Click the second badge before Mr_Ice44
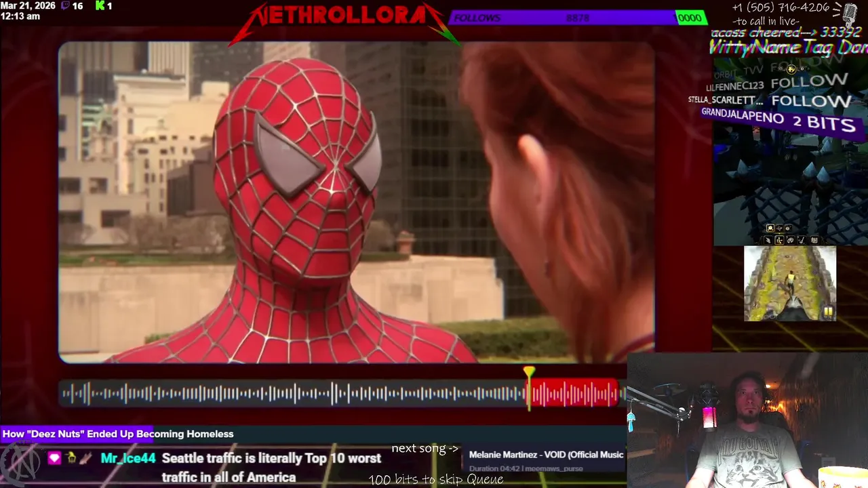This screenshot has width=868, height=488. tap(71, 458)
